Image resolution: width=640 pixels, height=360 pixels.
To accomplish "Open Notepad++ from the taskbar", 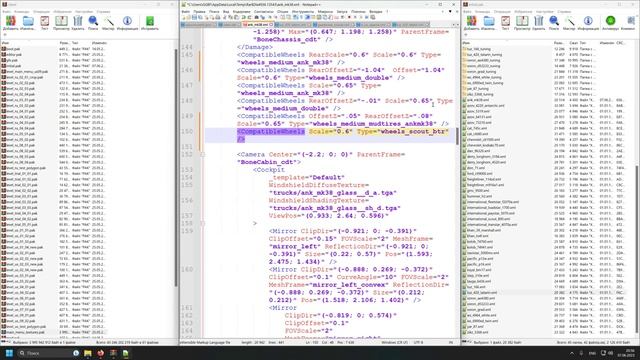I will (126, 353).
